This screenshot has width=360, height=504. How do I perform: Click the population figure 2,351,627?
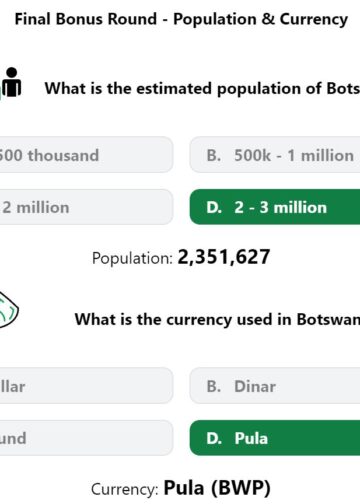(224, 257)
